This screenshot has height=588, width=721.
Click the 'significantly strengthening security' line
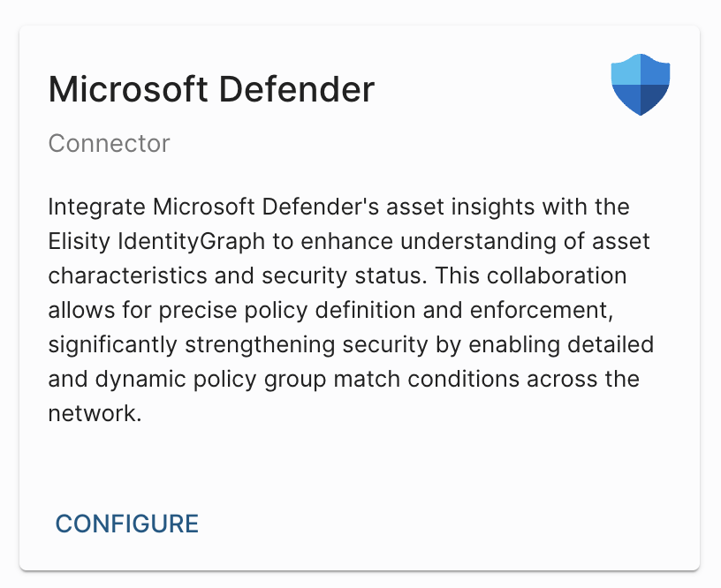239,345
